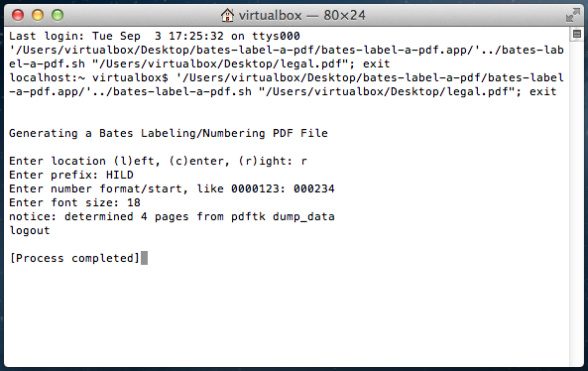This screenshot has width=588, height=371.
Task: Click the localhost:~ virtualbox$ prompt
Action: (x=88, y=77)
